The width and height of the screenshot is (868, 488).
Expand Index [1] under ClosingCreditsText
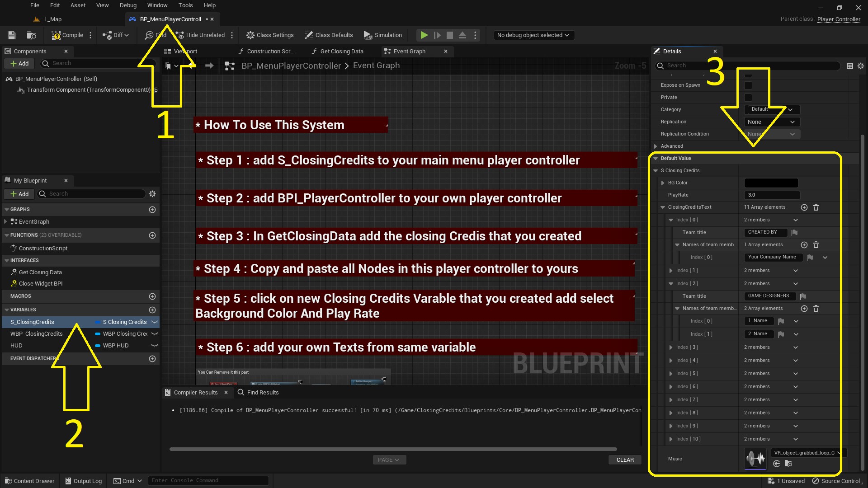(672, 270)
